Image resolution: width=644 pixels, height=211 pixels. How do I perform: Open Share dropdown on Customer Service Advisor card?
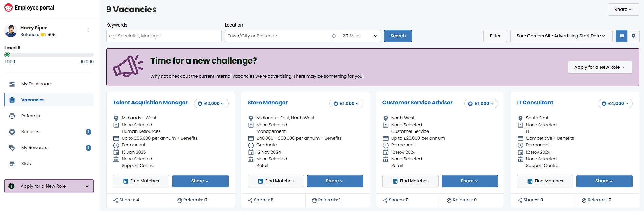coord(470,181)
